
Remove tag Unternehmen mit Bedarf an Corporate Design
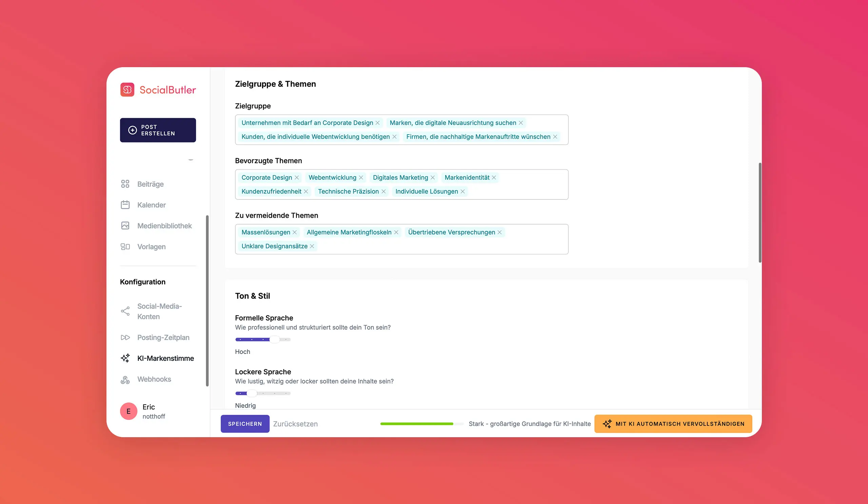click(x=377, y=123)
